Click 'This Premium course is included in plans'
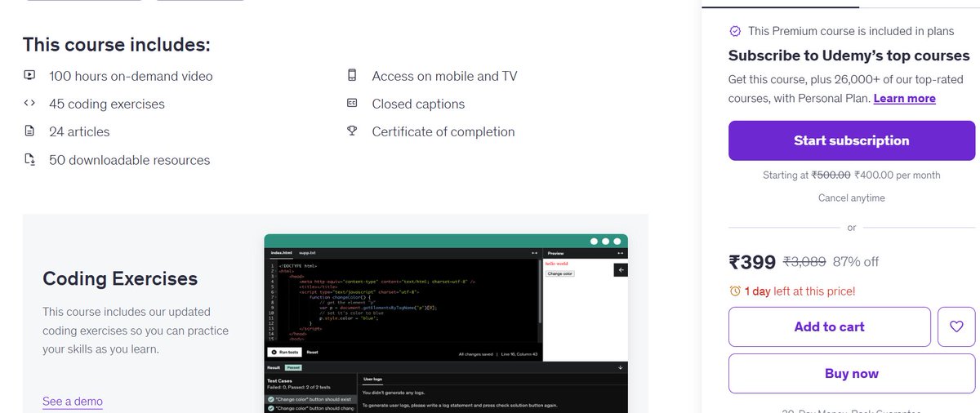Screen dimensions: 980x413 pos(851,31)
